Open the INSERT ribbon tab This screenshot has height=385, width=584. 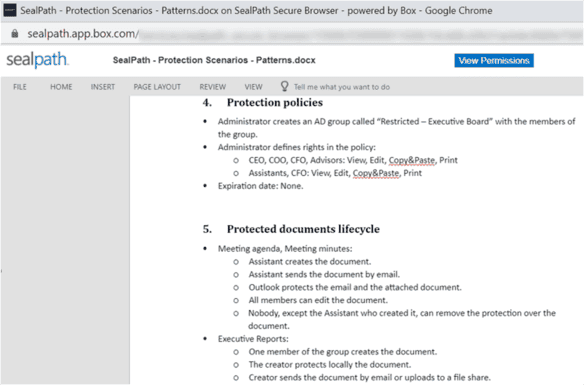point(103,87)
